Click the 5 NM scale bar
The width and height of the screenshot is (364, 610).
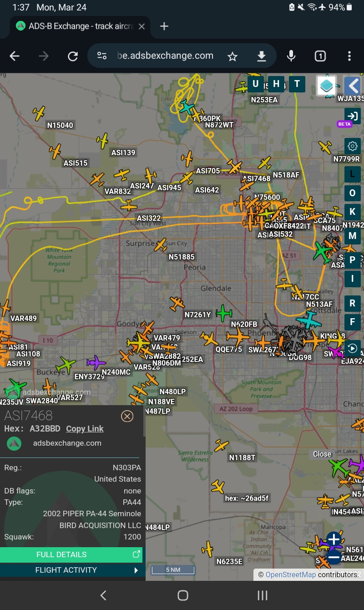173,569
